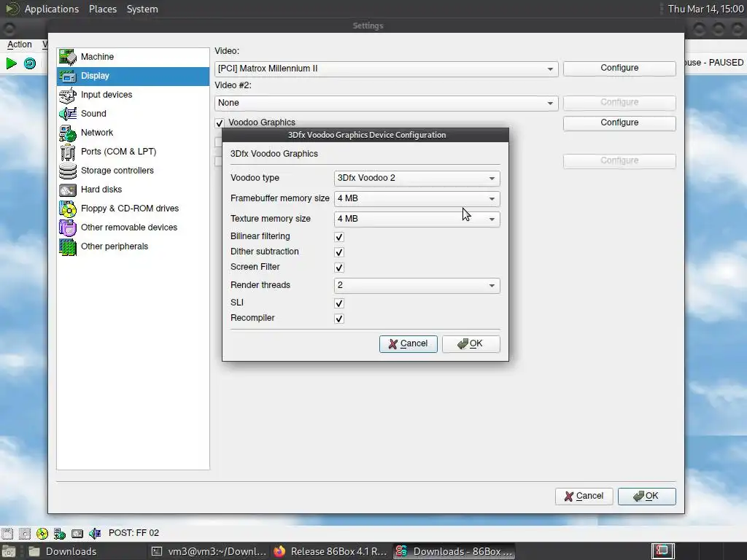Disable the SLI checkbox
This screenshot has width=747, height=560.
pyautogui.click(x=339, y=303)
